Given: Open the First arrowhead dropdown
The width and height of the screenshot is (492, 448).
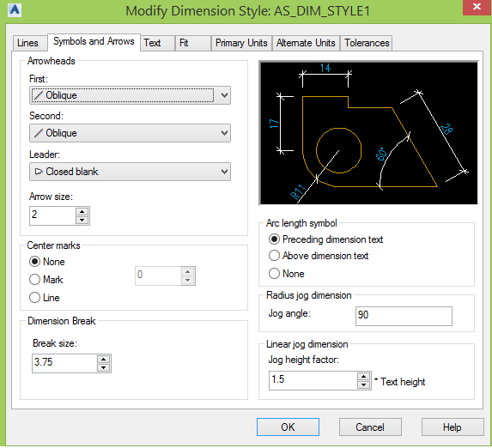Looking at the screenshot, I should [130, 95].
